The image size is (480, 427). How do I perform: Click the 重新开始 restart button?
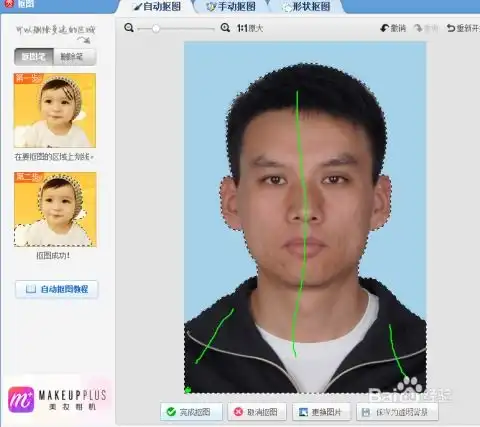pos(463,28)
